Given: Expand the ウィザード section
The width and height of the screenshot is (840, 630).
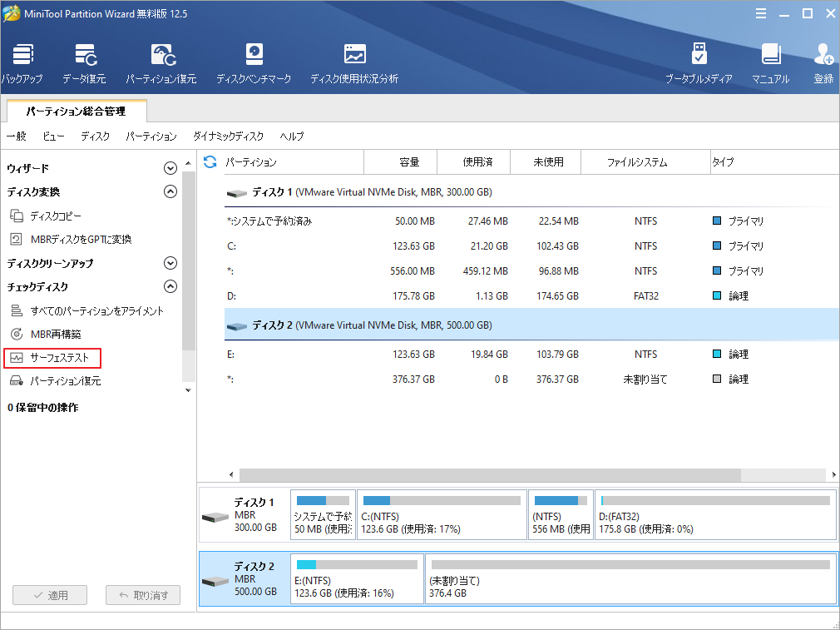Looking at the screenshot, I should (x=170, y=168).
